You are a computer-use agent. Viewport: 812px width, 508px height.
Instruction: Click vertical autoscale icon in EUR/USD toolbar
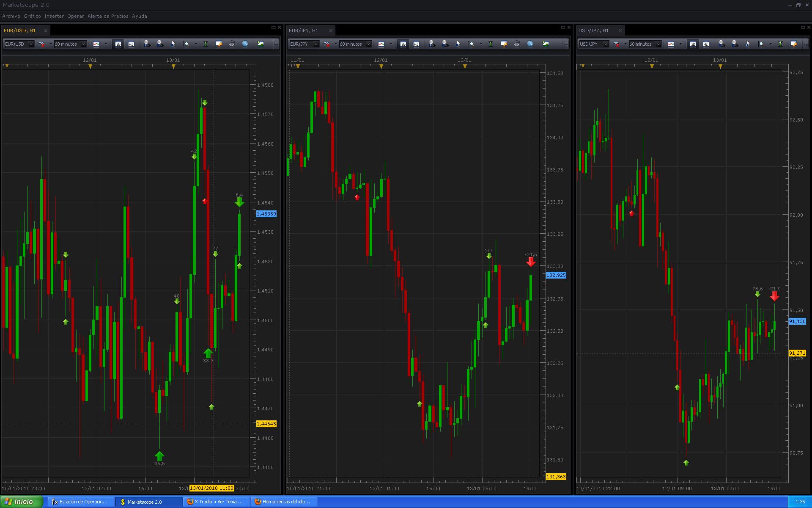tap(206, 44)
